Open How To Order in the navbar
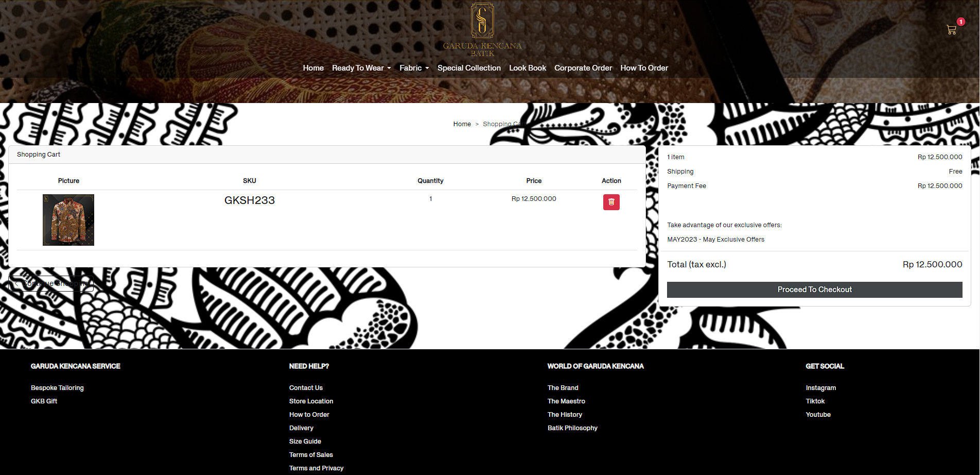Image resolution: width=980 pixels, height=475 pixels. point(644,68)
